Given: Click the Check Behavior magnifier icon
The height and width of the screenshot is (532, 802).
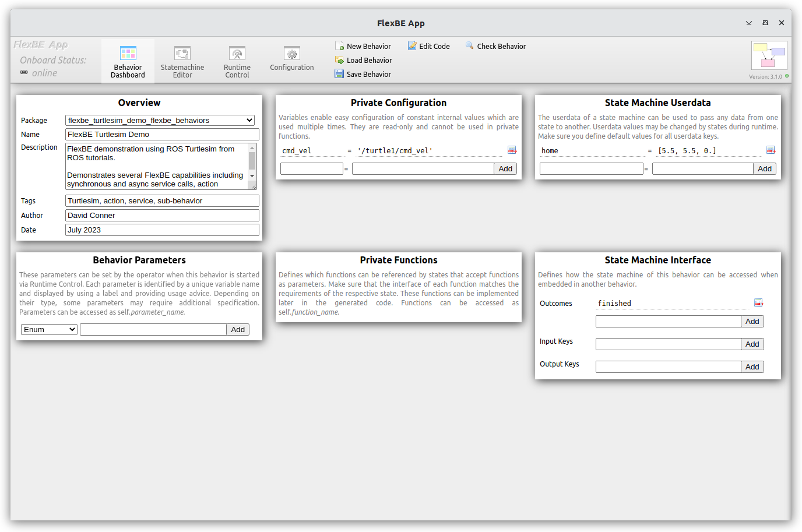Looking at the screenshot, I should [x=470, y=45].
